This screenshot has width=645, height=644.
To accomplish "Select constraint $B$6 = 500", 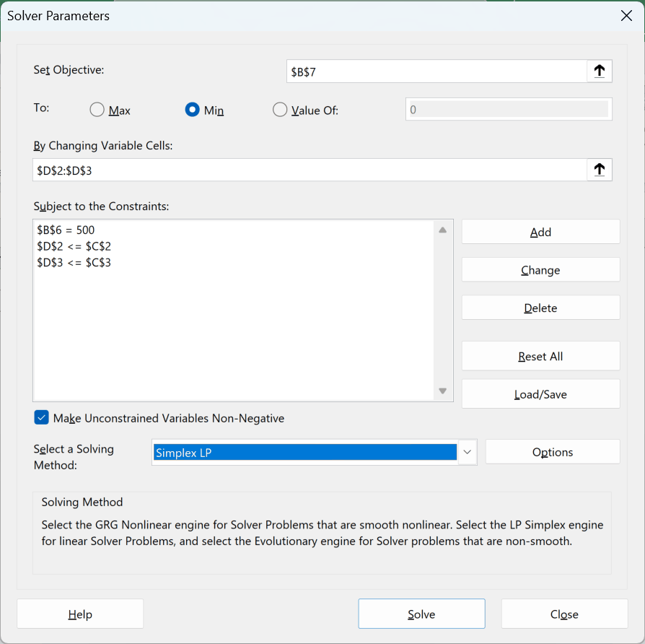I will [66, 230].
